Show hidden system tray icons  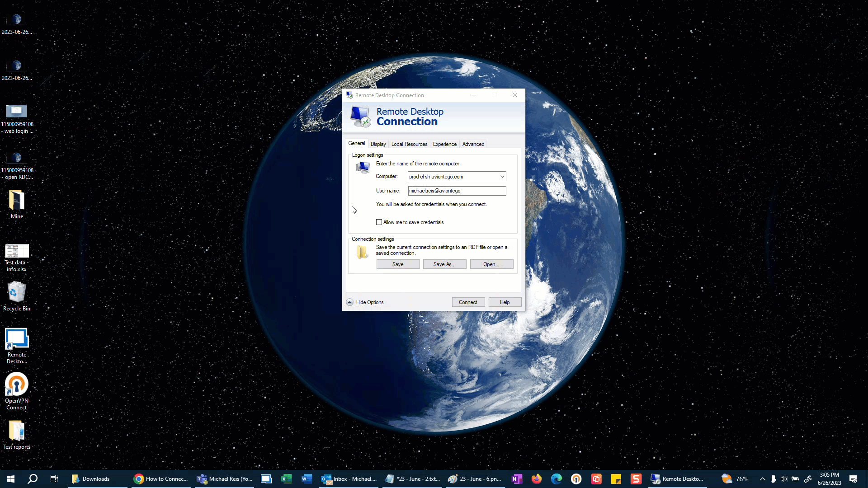[x=762, y=479]
